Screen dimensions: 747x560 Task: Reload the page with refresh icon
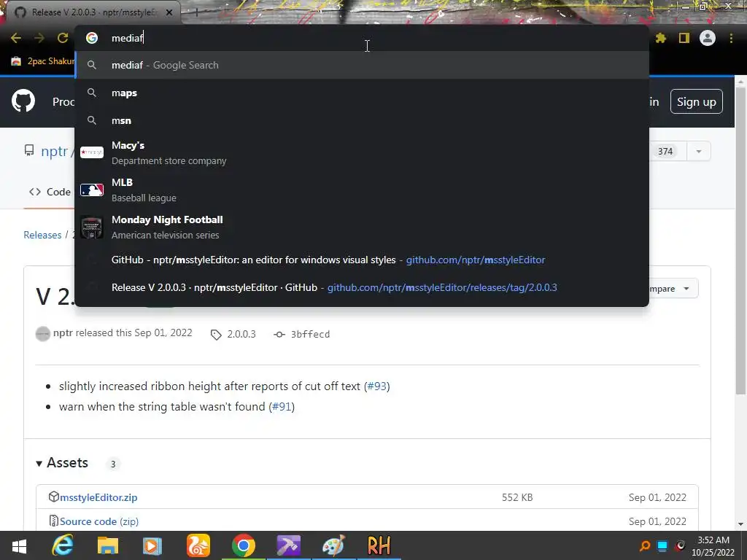pos(63,38)
